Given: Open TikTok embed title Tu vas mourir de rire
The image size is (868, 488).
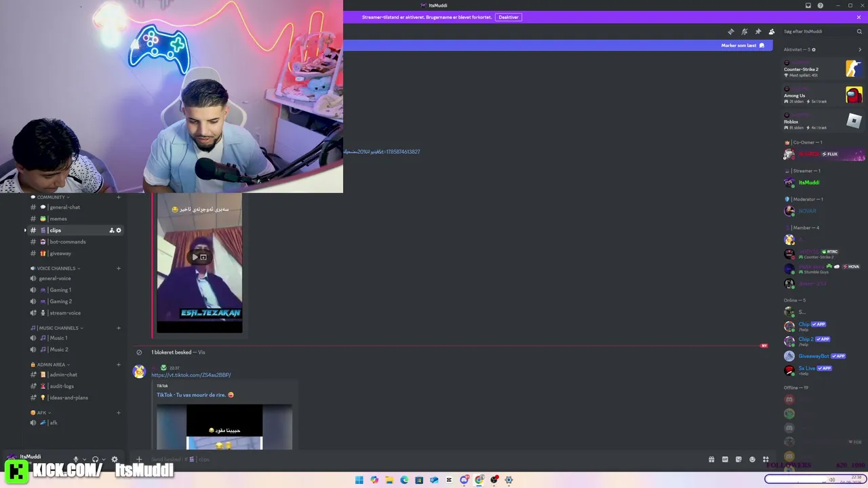Looking at the screenshot, I should [x=195, y=395].
